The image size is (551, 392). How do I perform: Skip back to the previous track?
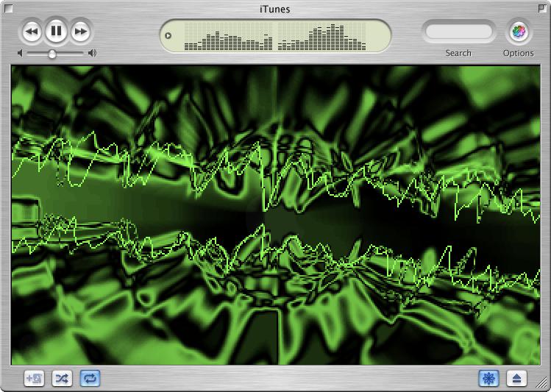(32, 32)
